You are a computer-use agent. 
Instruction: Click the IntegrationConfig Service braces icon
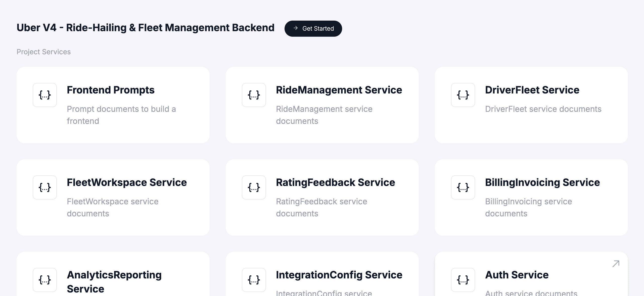[x=254, y=280]
